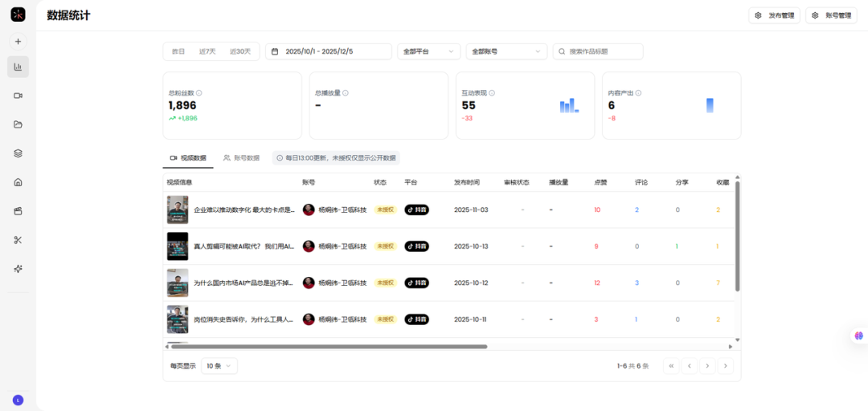Open thumbnail of 为什么国内市场AI产品 video
This screenshot has width=868, height=411.
[178, 283]
